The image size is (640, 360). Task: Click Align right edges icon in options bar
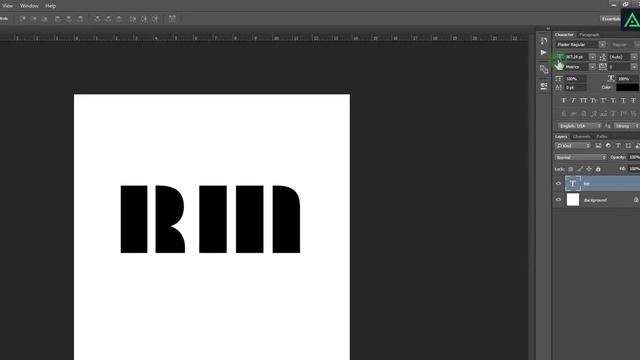coord(80,19)
